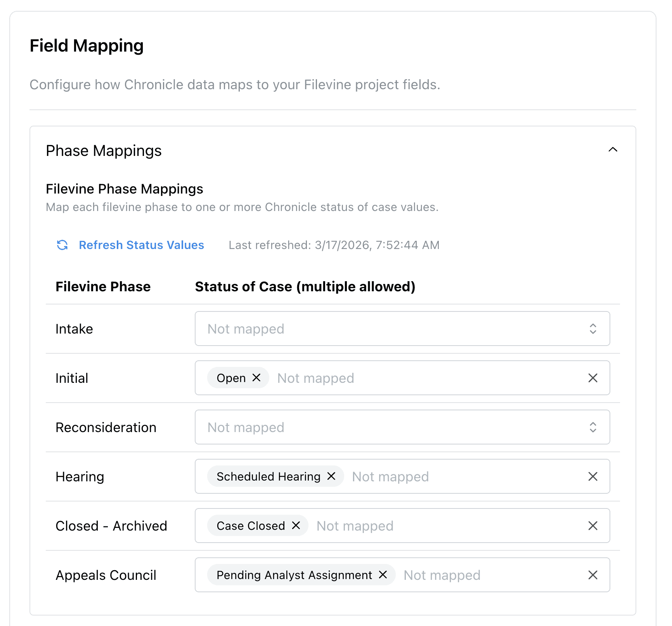The image size is (672, 626).
Task: Click the Not mapped field for Hearing
Action: click(390, 476)
